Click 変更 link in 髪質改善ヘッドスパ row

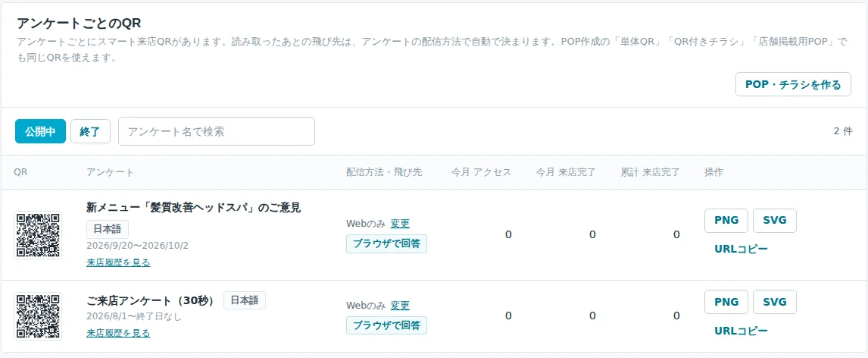click(x=400, y=223)
